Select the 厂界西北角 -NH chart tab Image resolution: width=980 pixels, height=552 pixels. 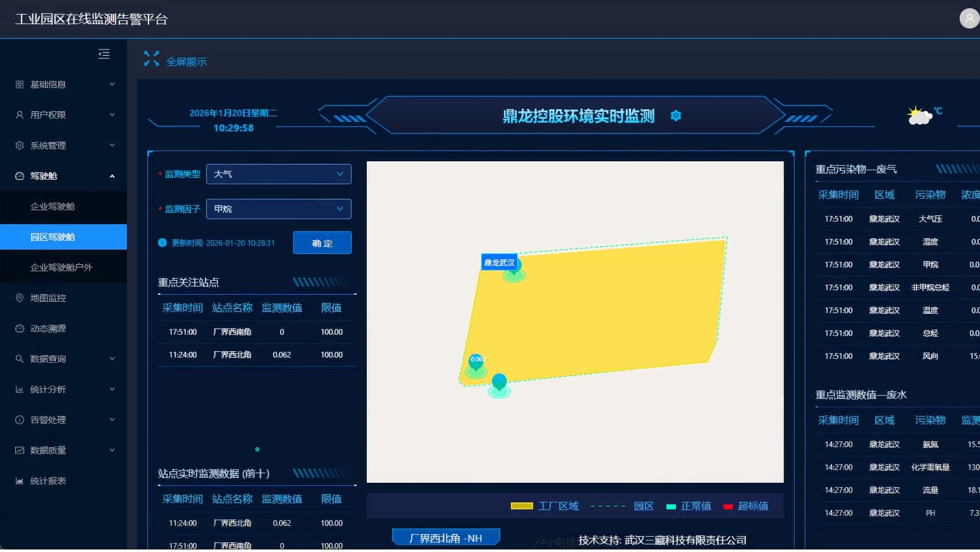[446, 538]
